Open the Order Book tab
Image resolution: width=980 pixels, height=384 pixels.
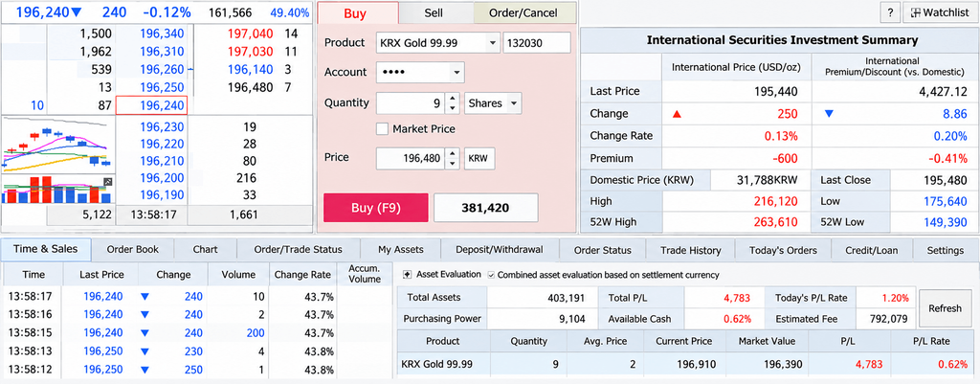[x=132, y=250]
